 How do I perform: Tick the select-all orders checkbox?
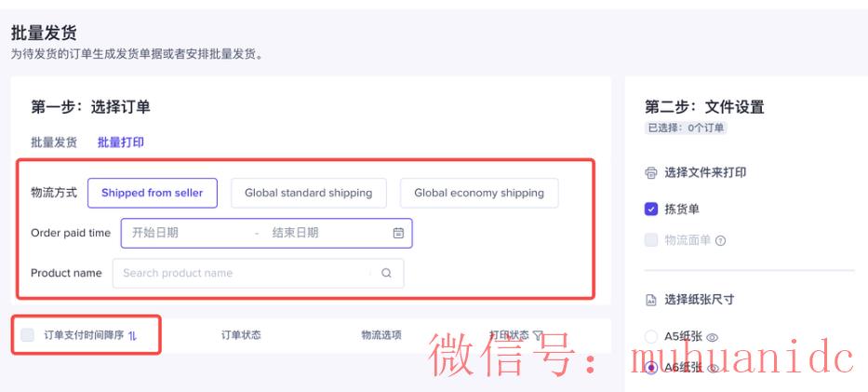[27, 335]
